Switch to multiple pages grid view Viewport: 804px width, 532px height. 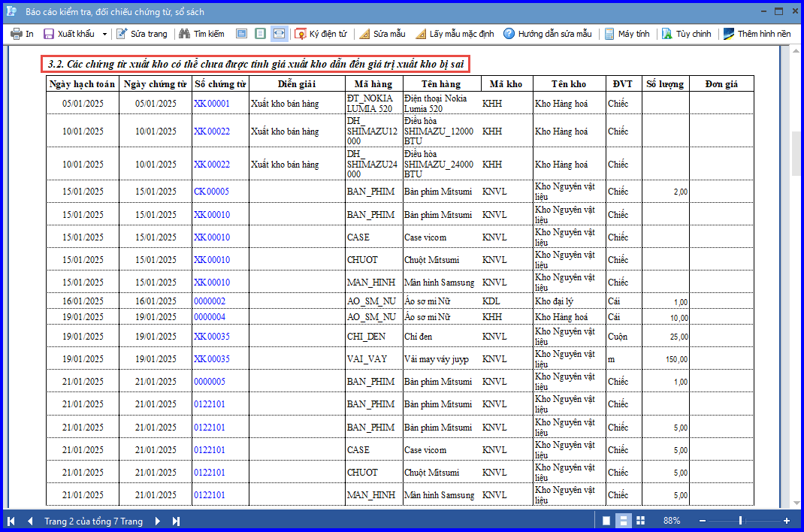pyautogui.click(x=640, y=521)
